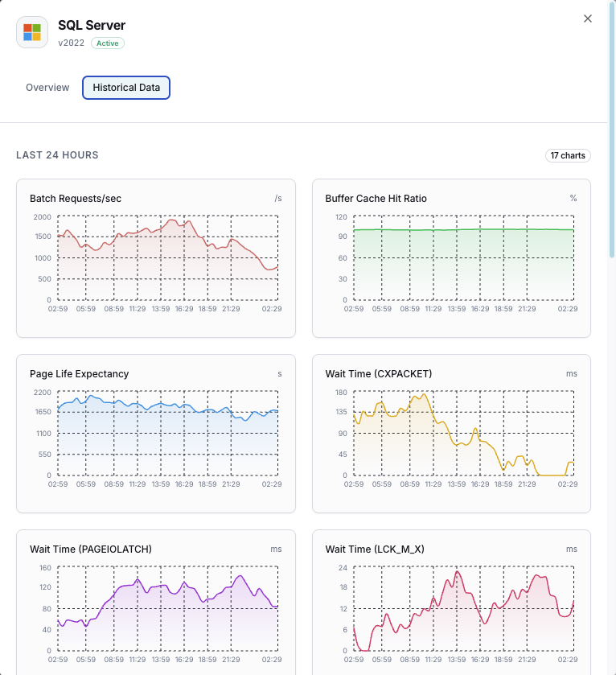Click the ms unit label on CXPACKET chart
The height and width of the screenshot is (675, 616).
coord(571,373)
